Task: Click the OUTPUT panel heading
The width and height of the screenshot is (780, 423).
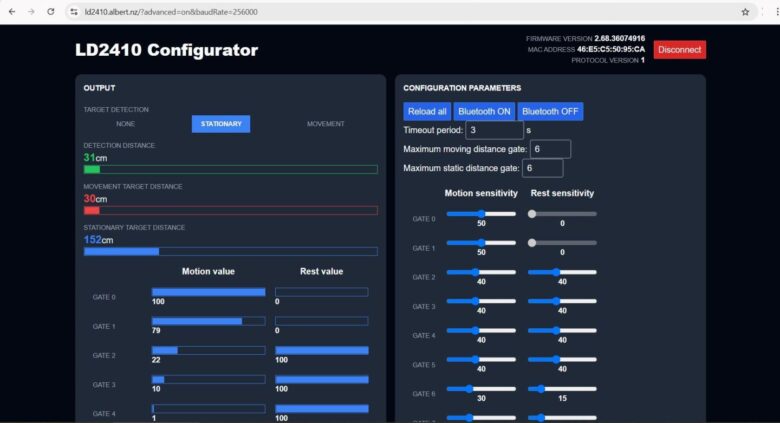Action: (99, 88)
